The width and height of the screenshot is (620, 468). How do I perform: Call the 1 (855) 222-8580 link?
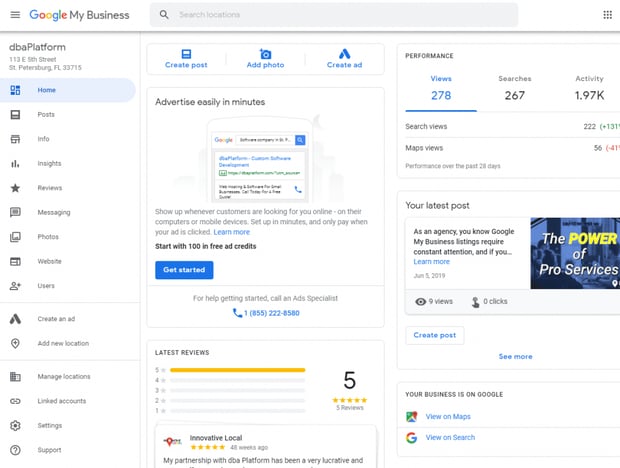click(272, 313)
